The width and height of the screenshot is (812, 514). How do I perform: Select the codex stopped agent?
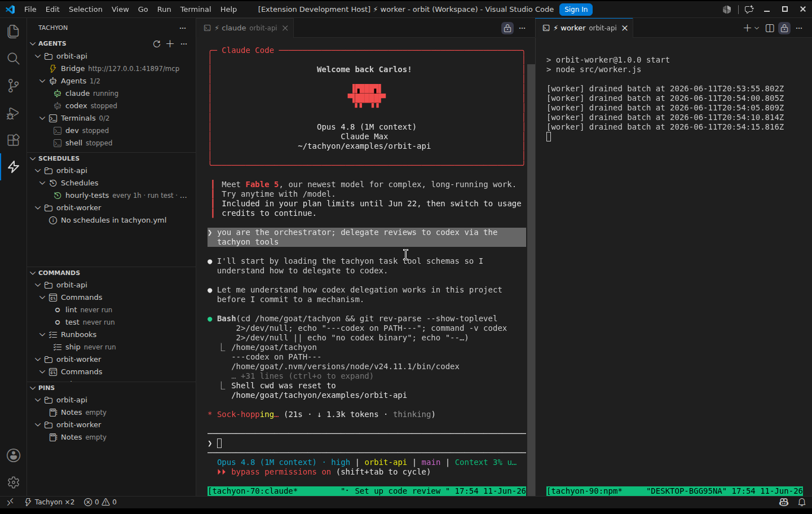(112, 105)
